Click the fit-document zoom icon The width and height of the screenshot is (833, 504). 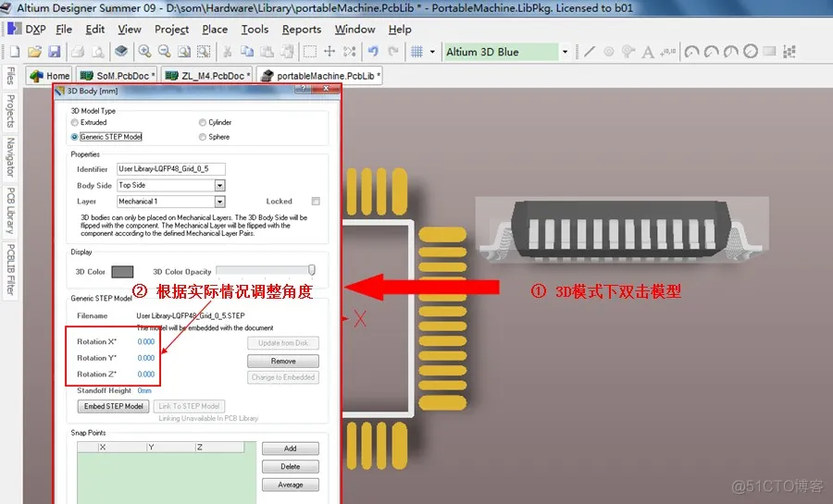pos(184,51)
